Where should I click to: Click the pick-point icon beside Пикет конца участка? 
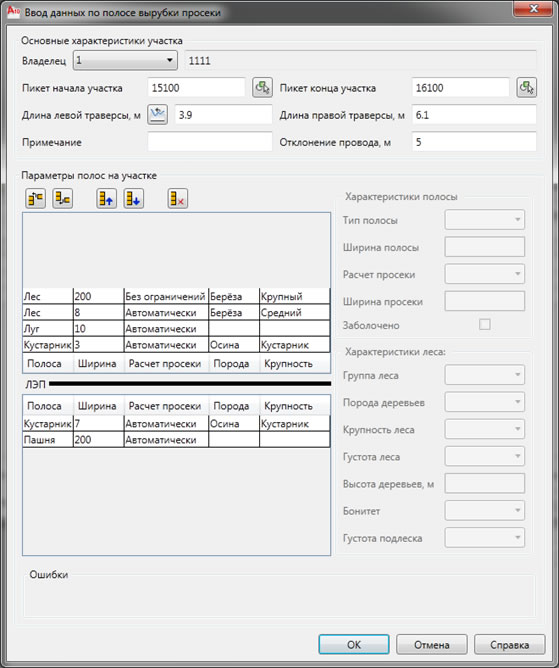coord(527,88)
